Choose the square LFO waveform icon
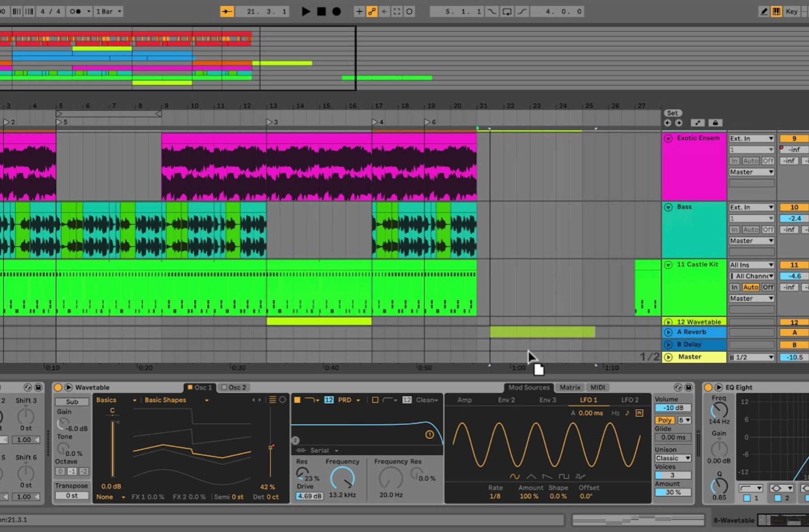 (x=564, y=476)
